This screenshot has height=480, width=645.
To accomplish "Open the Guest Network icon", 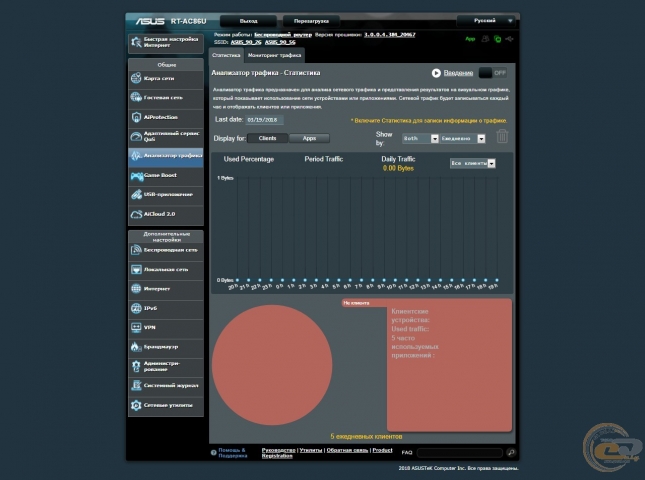I will [136, 97].
